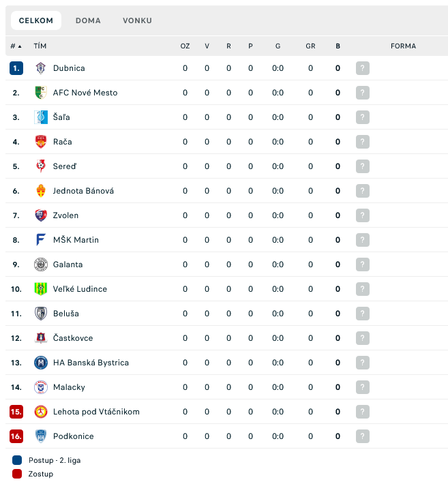Sort standings by the OZ column header
This screenshot has width=448, height=484.
(x=185, y=46)
